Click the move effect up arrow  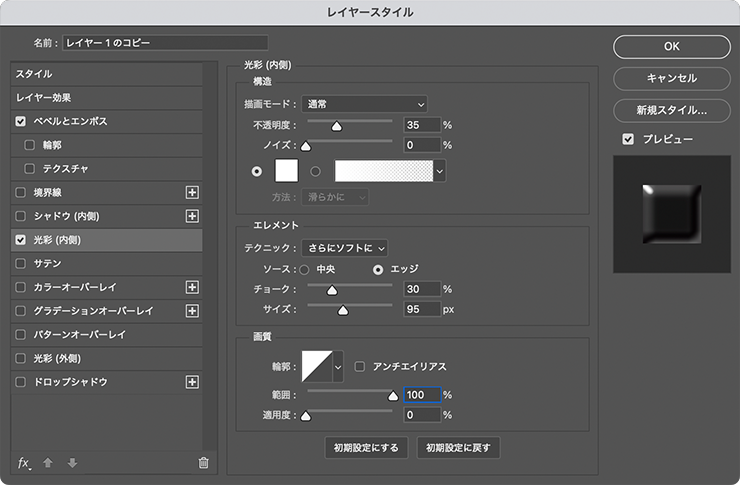[47, 462]
